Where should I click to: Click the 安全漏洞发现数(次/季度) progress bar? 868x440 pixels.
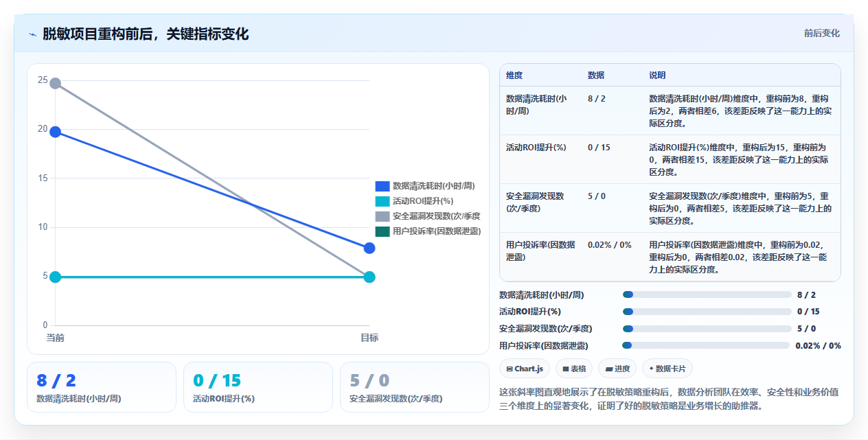[707, 328]
